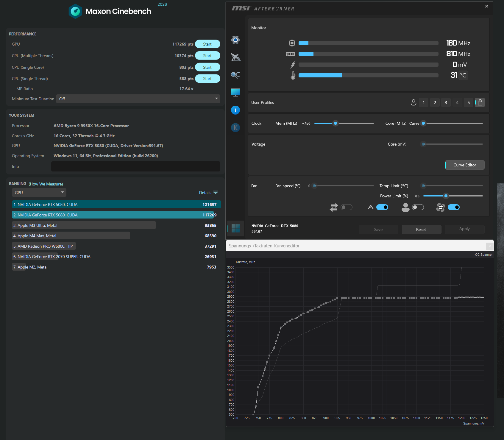Click the Core voltage slider handle
The image size is (504, 440).
tap(423, 144)
